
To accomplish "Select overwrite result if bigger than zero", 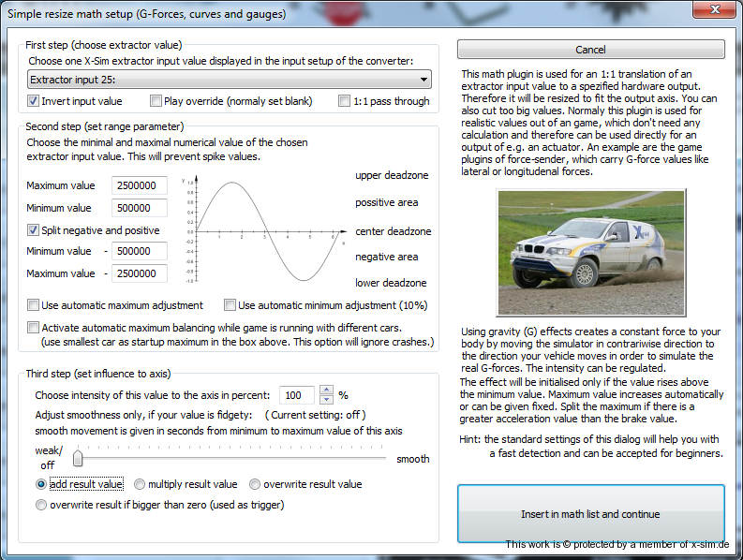I will (41, 505).
